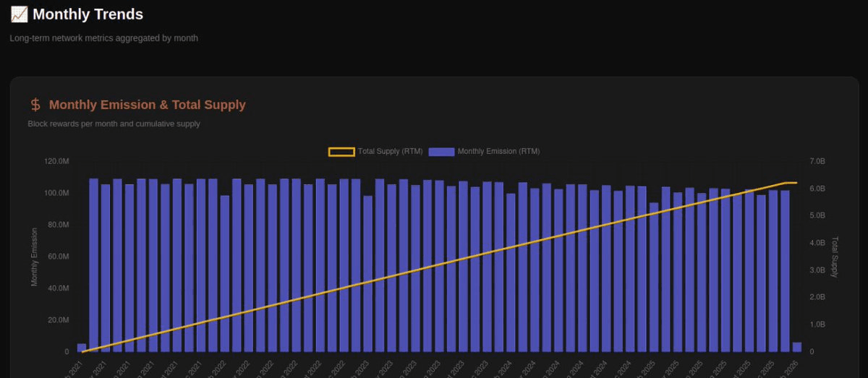This screenshot has height=378, width=868.
Task: Click the short first bar at chart's left
Action: tap(82, 348)
